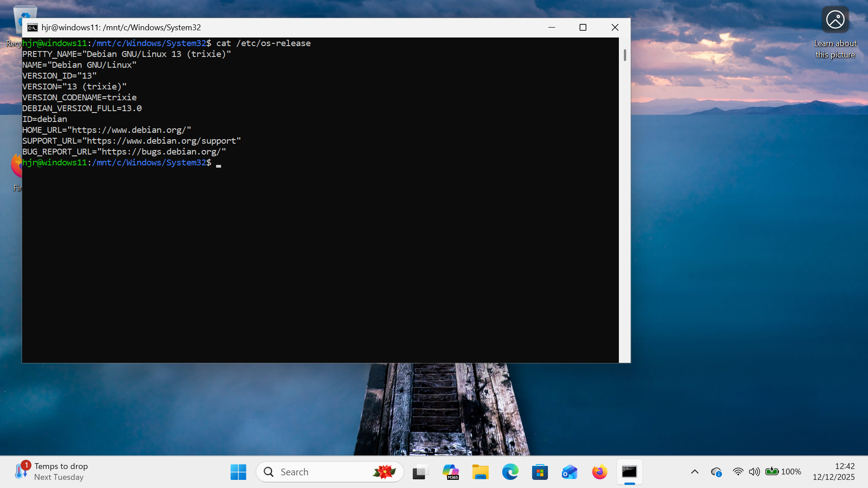Viewport: 868px width, 488px height.
Task: Click the Learn about this picture icon
Action: [835, 20]
